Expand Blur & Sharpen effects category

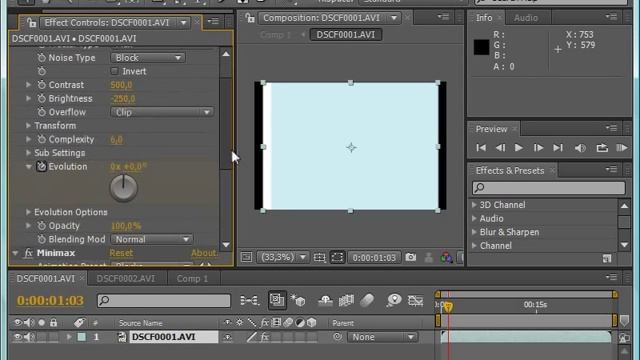[474, 232]
